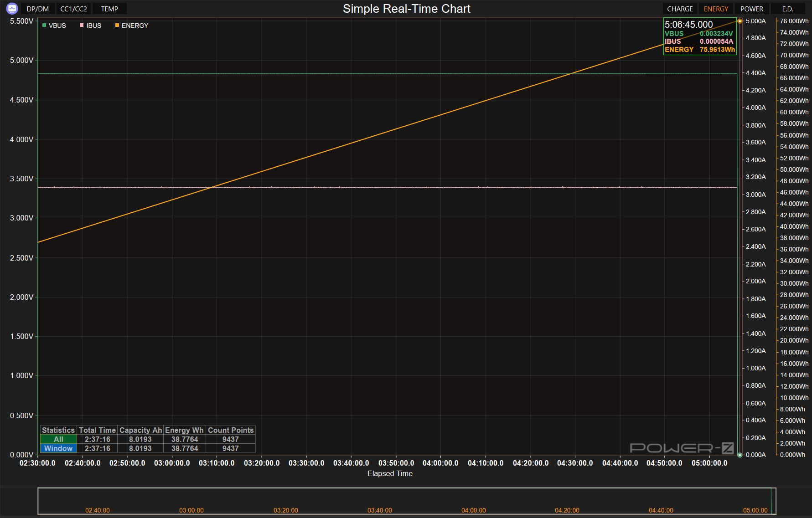Select the TEMP tab
The width and height of the screenshot is (812, 518).
pyautogui.click(x=109, y=9)
